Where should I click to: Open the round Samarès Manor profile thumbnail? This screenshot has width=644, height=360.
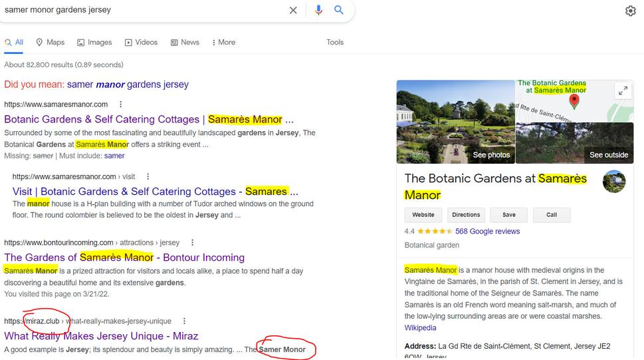614,182
